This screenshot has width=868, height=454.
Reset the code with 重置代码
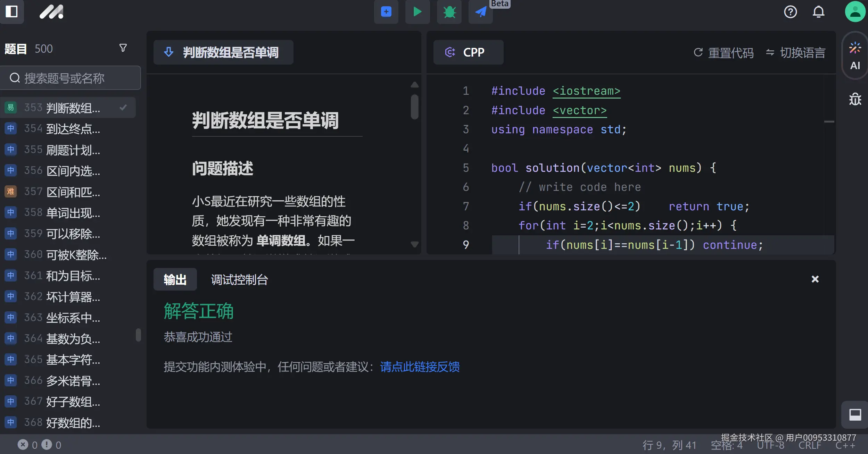tap(724, 53)
